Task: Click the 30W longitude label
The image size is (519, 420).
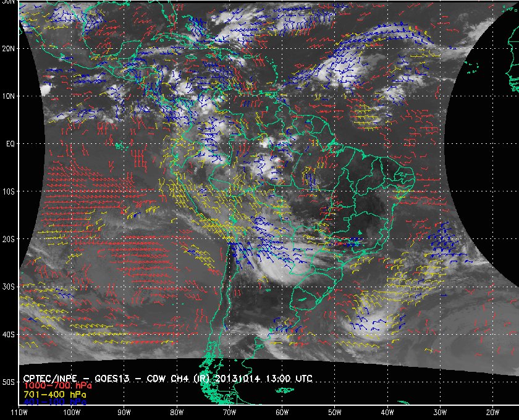Action: coord(440,412)
